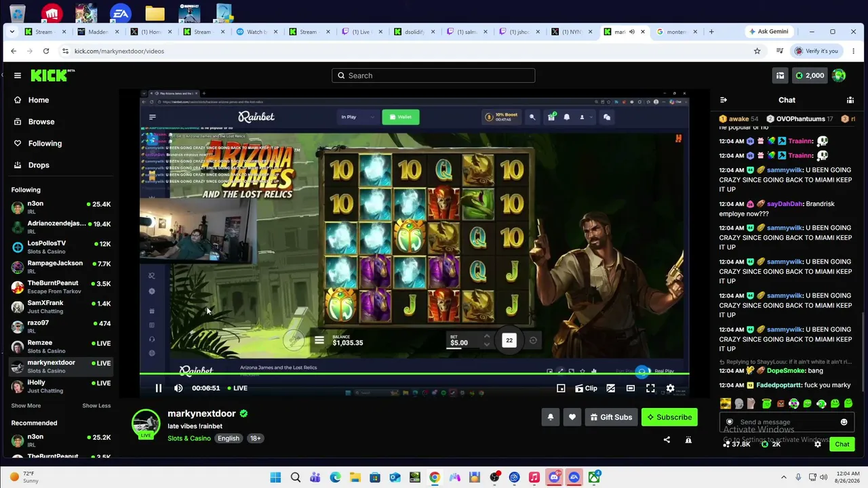
Task: Click the Chrome address bar URL
Action: (119, 52)
